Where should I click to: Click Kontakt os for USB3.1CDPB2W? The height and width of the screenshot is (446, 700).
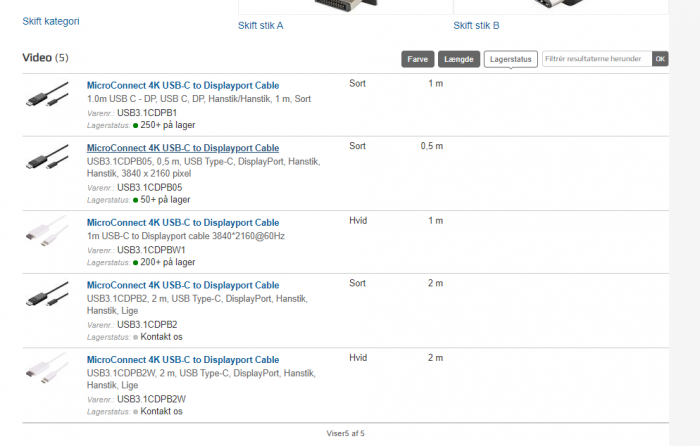point(162,411)
